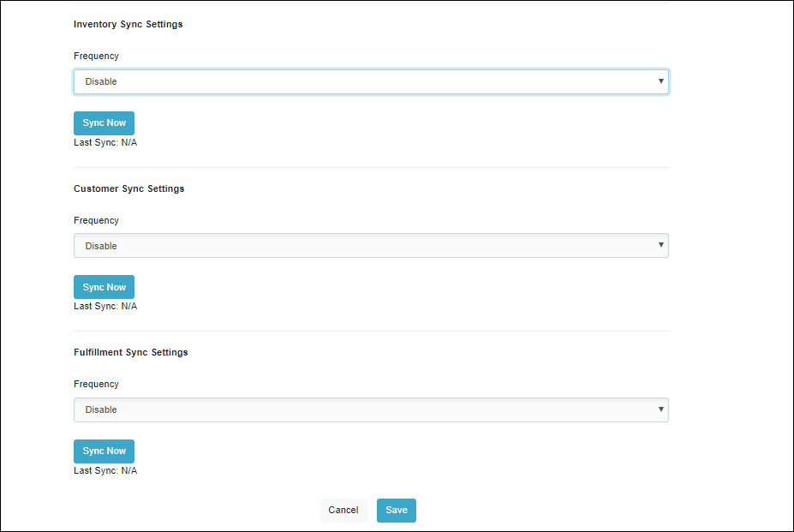This screenshot has height=532, width=794.
Task: Click Last Sync N/A under Inventory
Action: [x=105, y=142]
